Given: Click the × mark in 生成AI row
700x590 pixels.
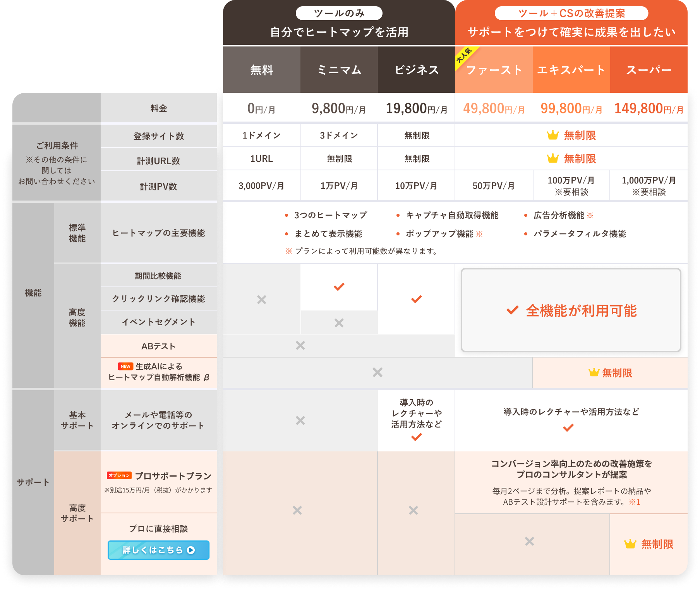Looking at the screenshot, I should [x=377, y=372].
